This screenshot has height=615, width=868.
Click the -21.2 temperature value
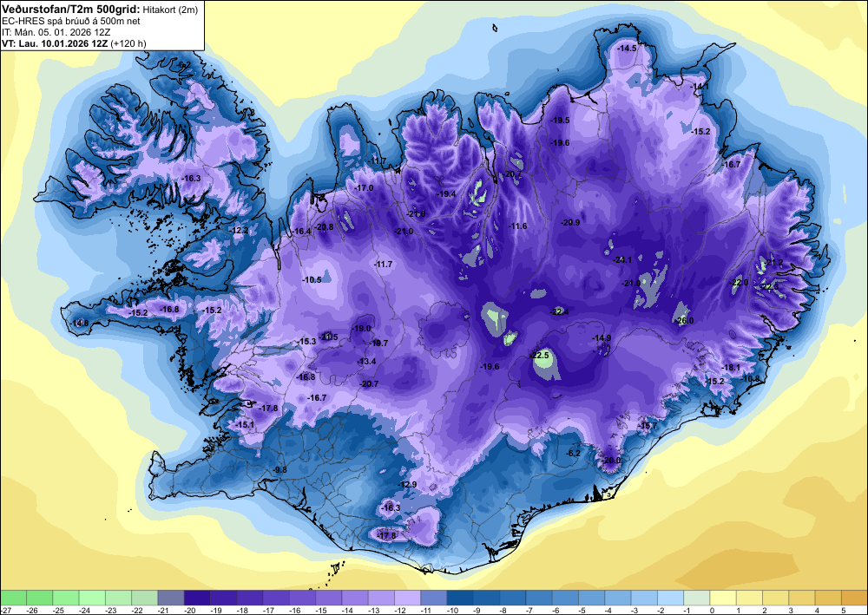(x=774, y=263)
